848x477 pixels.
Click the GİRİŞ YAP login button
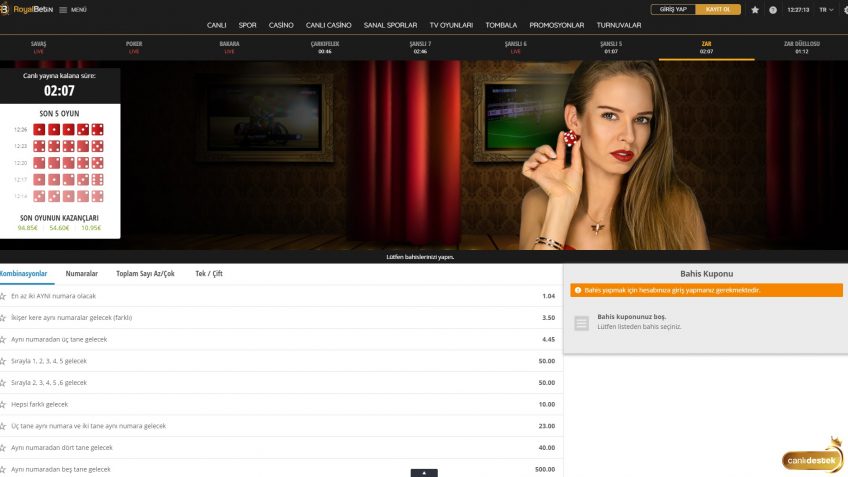coord(673,9)
